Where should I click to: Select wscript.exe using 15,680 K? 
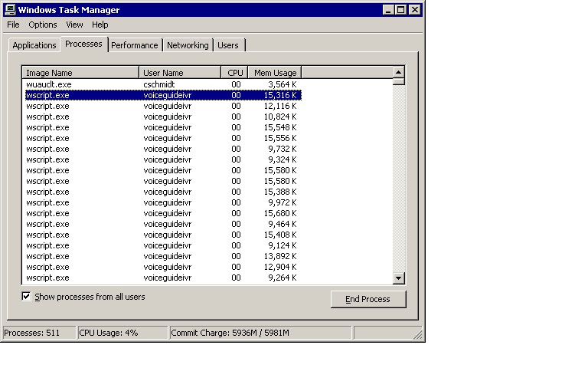coord(163,213)
